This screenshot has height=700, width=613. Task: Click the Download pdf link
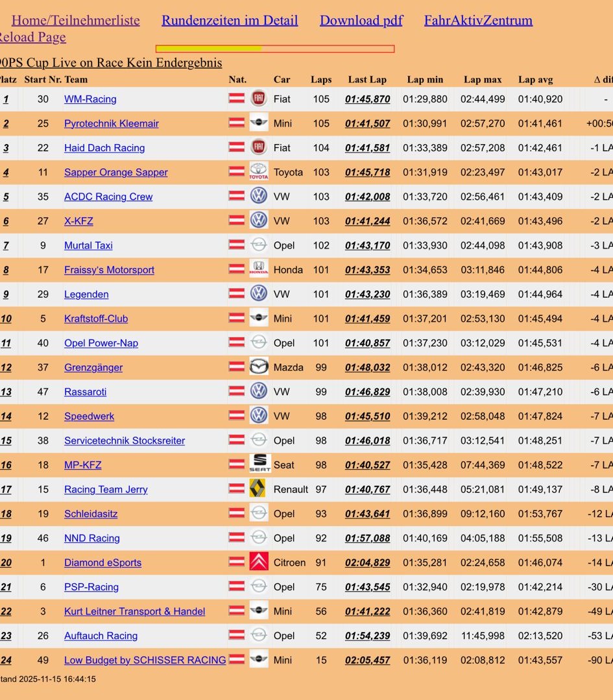pyautogui.click(x=361, y=20)
